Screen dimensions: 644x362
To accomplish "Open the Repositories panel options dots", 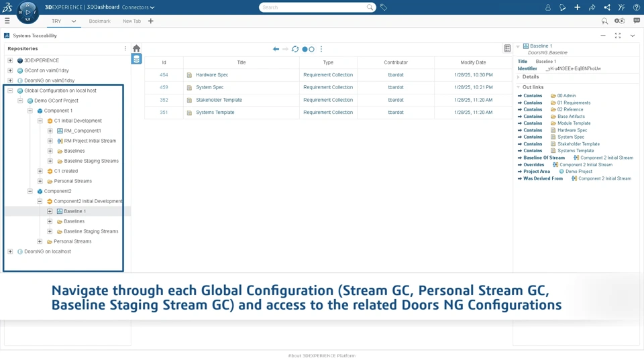I will [x=125, y=48].
